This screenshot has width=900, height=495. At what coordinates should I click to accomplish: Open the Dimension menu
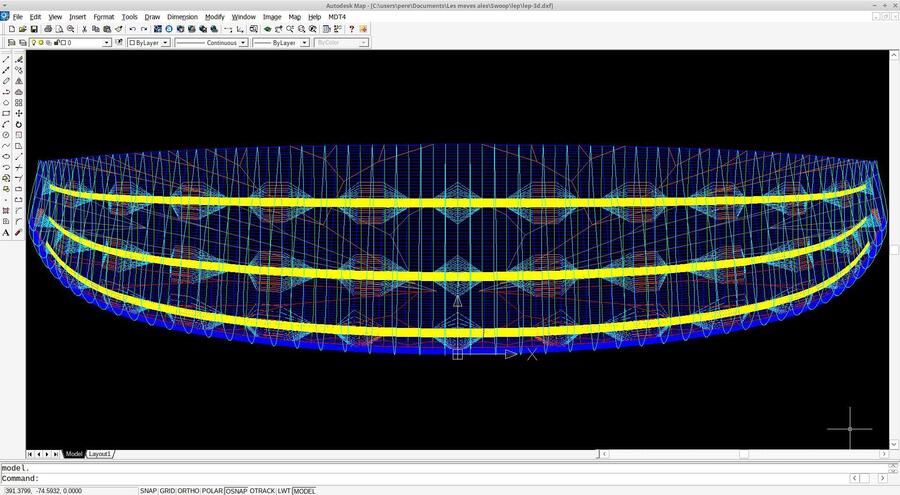pos(182,17)
